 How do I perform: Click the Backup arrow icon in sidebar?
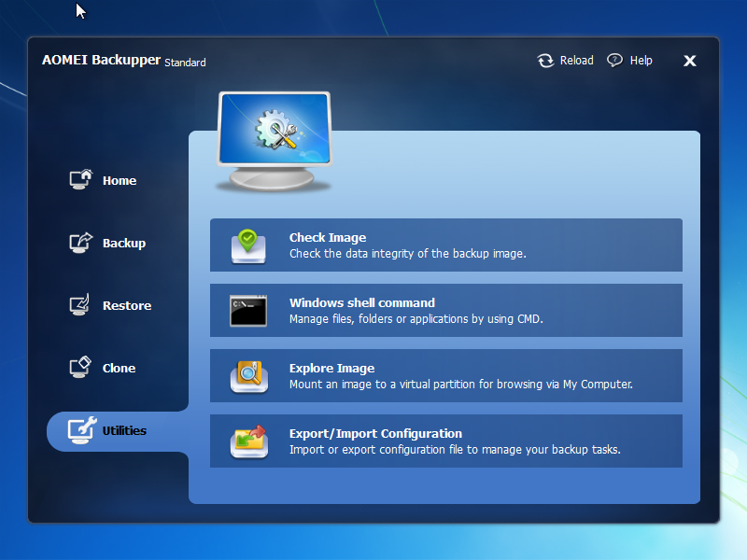click(x=81, y=243)
